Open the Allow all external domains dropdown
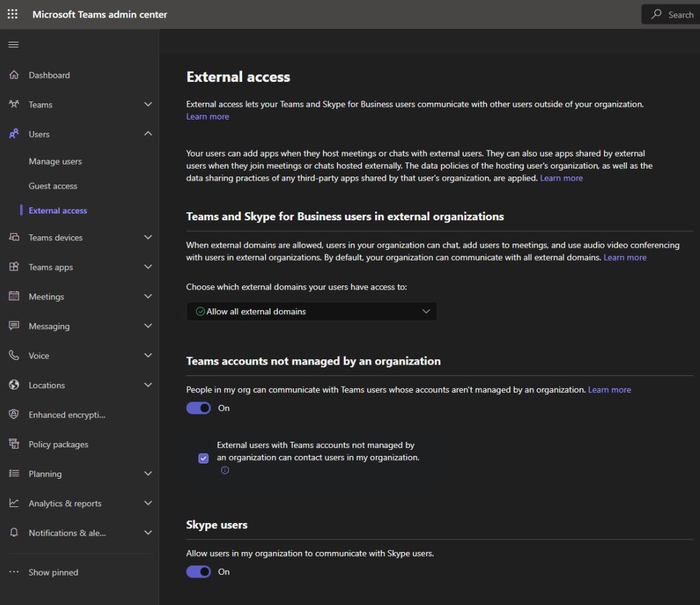Screen dimensions: 700x605 311,311
